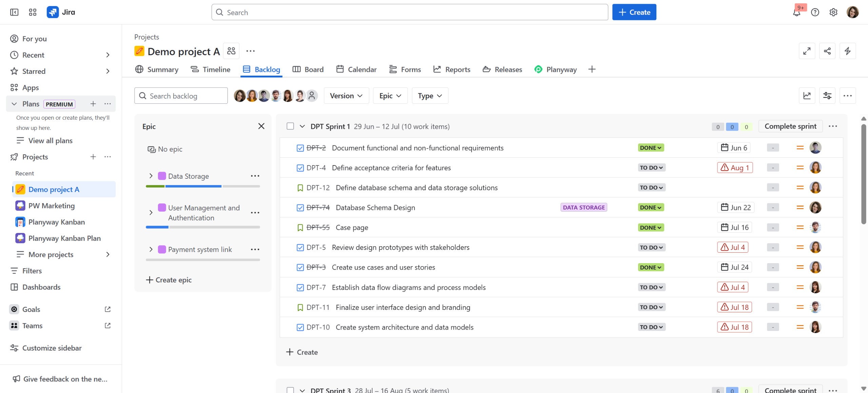Open the sprint insights chart icon
This screenshot has height=393, width=868.
point(807,96)
